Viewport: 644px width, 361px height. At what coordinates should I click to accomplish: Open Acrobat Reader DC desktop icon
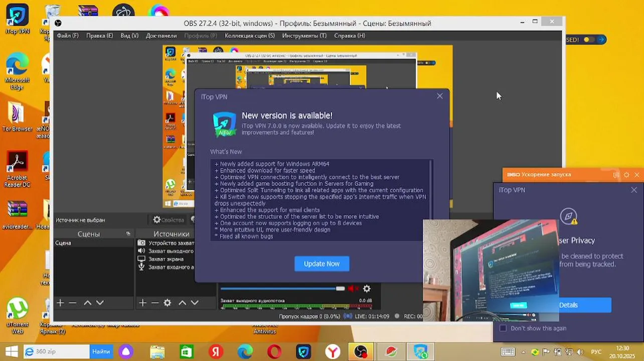click(17, 169)
